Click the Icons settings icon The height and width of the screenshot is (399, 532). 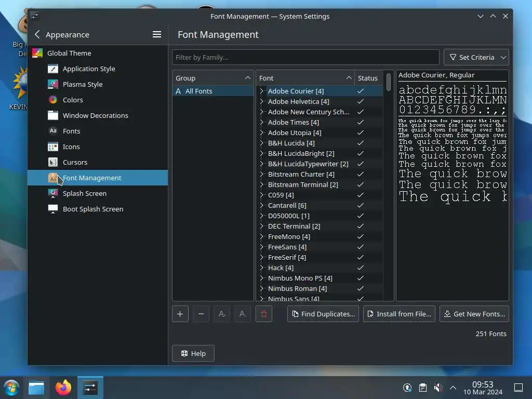[53, 147]
